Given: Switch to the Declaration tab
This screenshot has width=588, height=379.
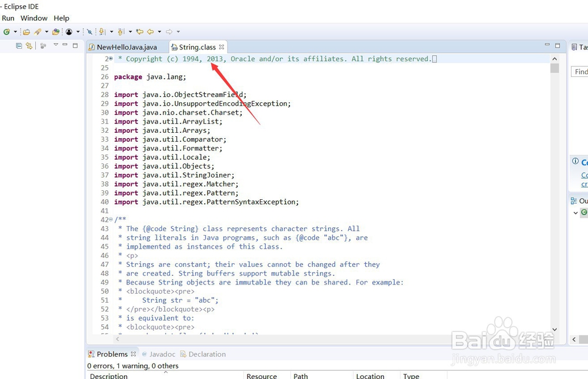Looking at the screenshot, I should tap(203, 354).
